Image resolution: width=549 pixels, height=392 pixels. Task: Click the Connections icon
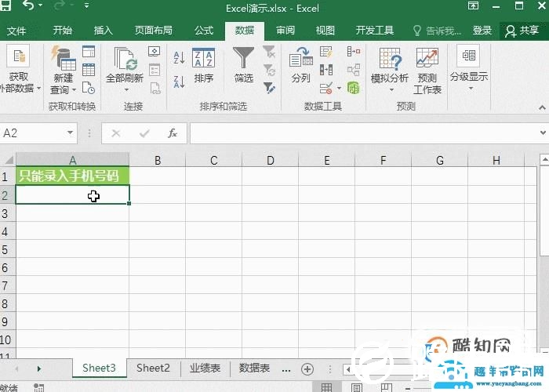coord(154,52)
